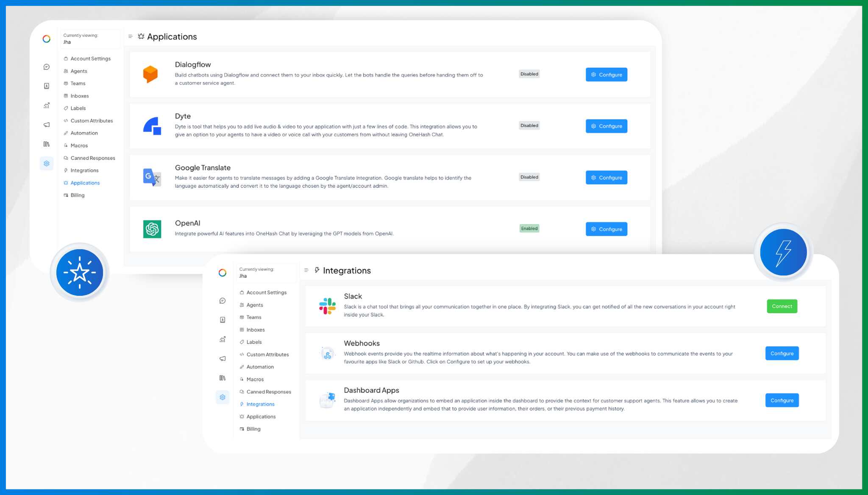
Task: Open library icon in Integrations window rail
Action: coord(223,378)
